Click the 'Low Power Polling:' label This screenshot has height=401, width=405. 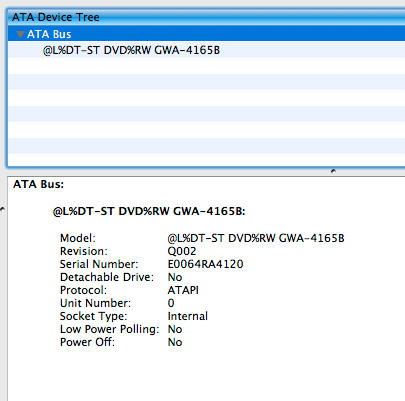click(109, 329)
